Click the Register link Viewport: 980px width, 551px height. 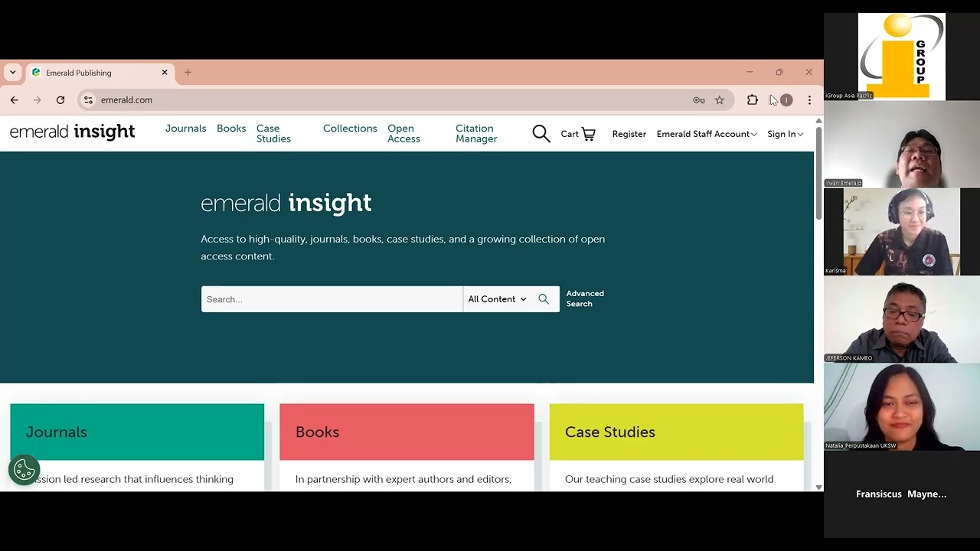tap(629, 134)
